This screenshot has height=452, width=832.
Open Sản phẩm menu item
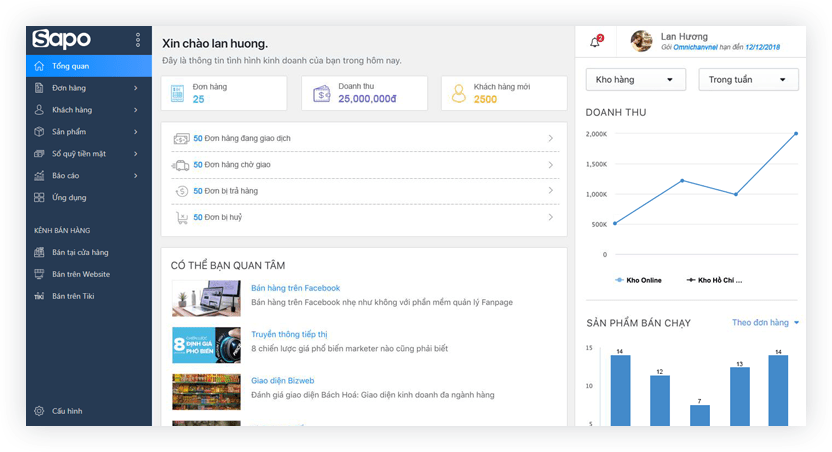click(x=89, y=132)
